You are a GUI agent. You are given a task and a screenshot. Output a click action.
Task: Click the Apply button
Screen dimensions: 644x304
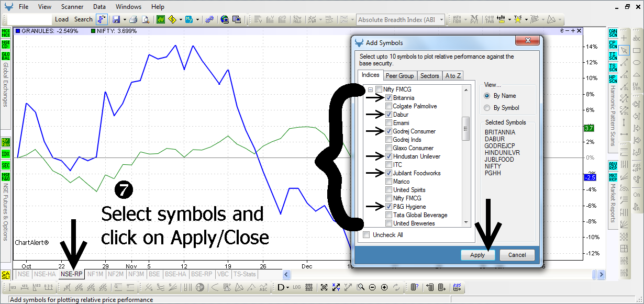point(477,255)
